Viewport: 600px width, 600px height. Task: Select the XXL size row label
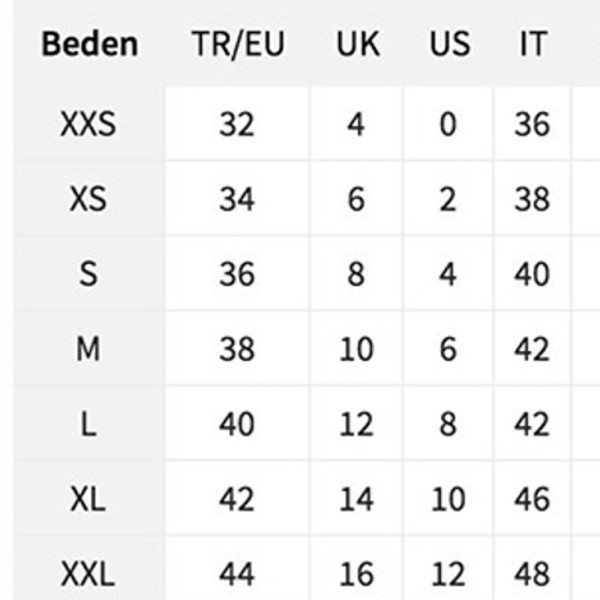tap(88, 574)
